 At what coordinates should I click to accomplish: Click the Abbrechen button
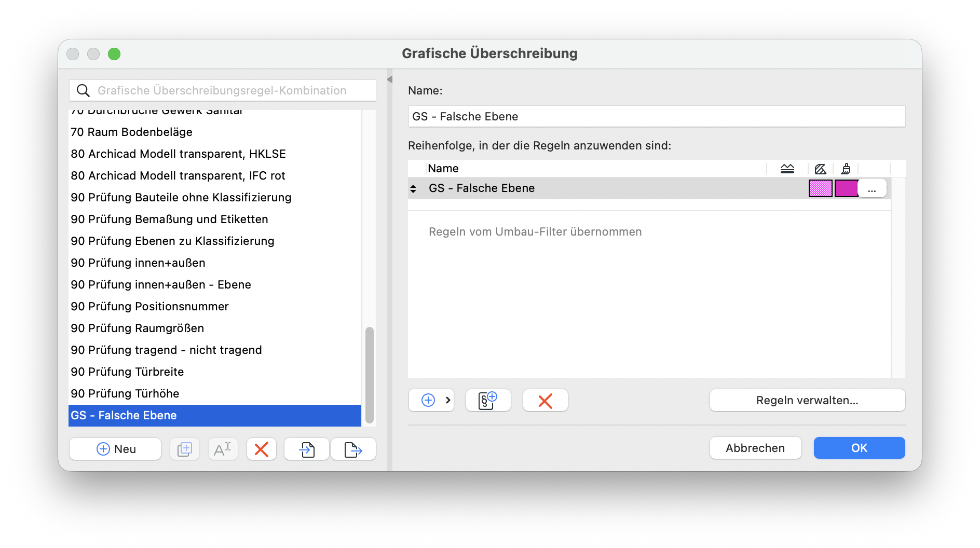coord(755,448)
